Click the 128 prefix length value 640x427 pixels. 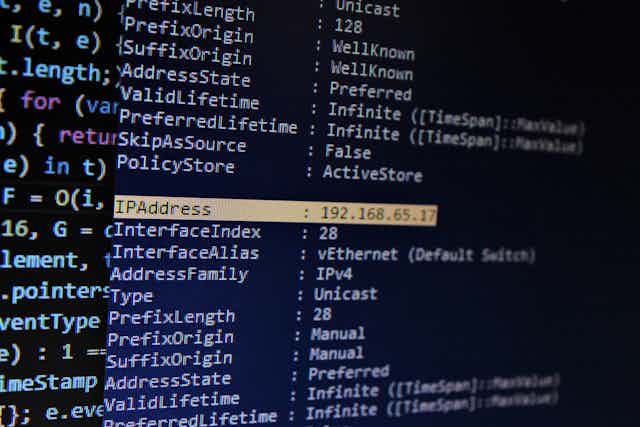click(x=348, y=26)
